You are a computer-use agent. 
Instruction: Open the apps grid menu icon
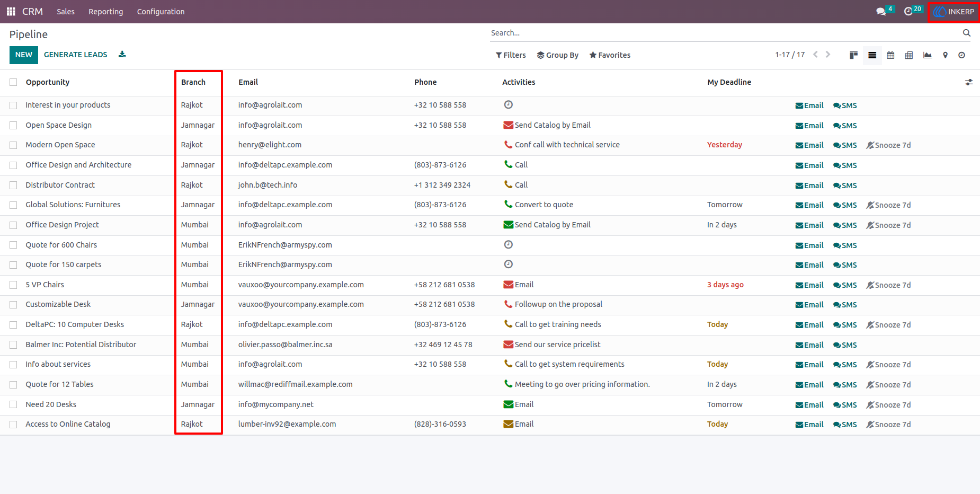point(11,11)
